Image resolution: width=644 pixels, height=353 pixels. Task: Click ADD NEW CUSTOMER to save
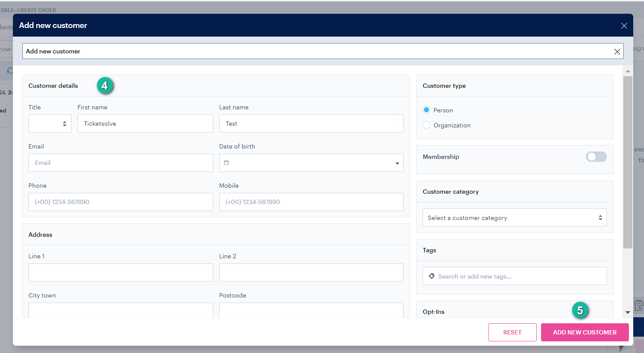[x=585, y=332]
